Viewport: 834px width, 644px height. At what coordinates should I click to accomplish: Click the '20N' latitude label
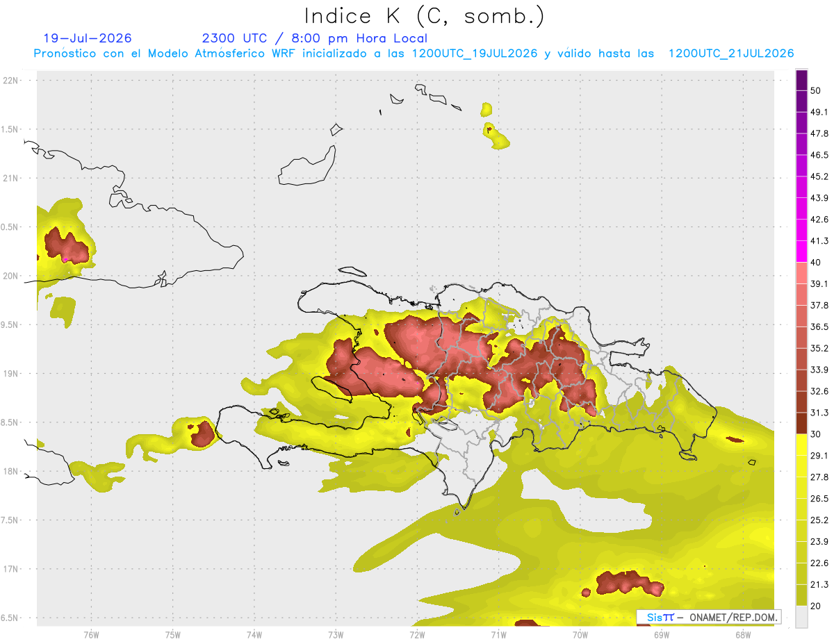click(10, 276)
